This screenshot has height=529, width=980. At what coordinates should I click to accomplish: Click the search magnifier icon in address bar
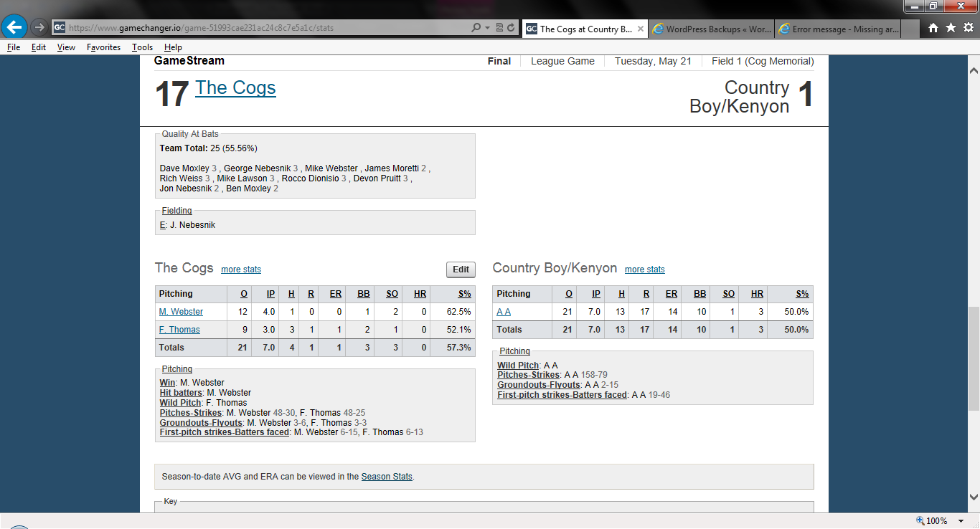click(x=476, y=28)
